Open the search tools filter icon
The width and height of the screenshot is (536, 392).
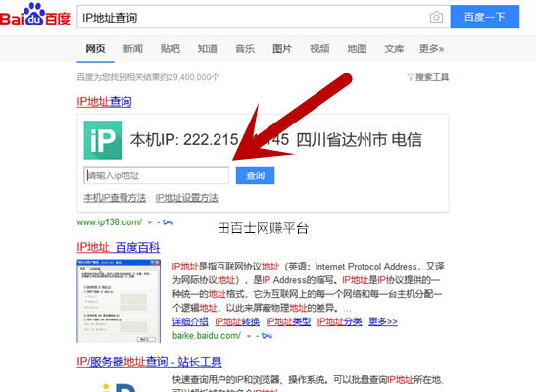[x=411, y=77]
